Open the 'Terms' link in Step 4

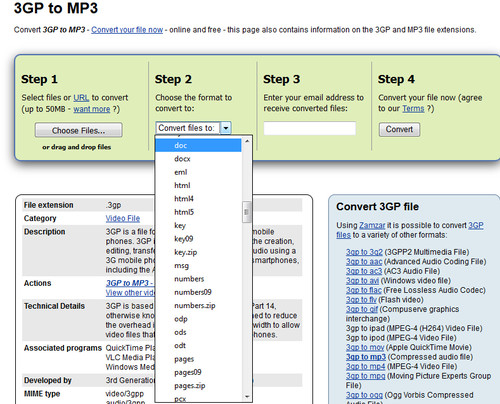(x=413, y=109)
